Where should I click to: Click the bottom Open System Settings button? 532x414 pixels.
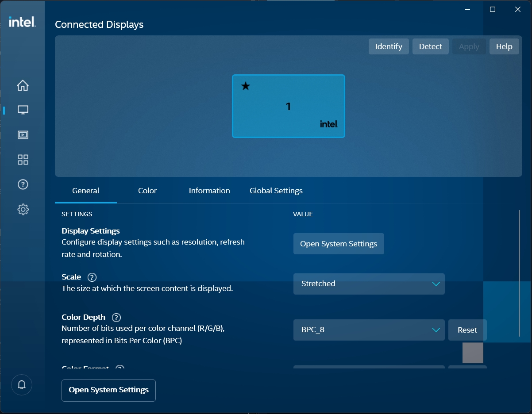tap(108, 390)
